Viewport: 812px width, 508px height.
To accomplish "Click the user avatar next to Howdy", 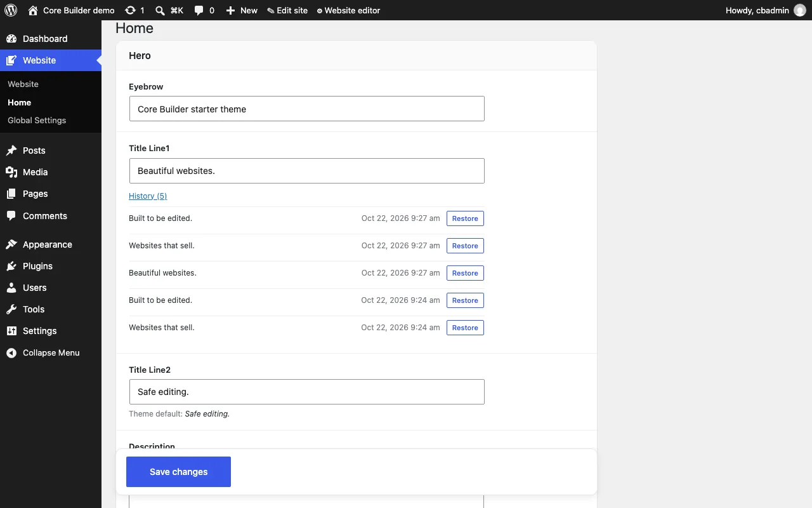I will pyautogui.click(x=800, y=10).
